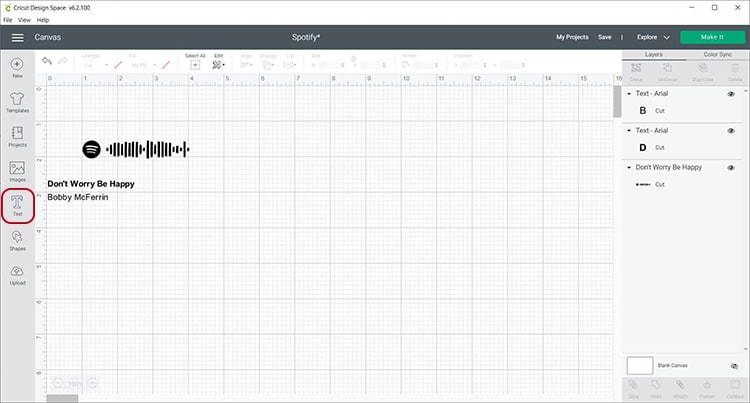Open My Projects
The width and height of the screenshot is (750, 403).
click(x=572, y=37)
